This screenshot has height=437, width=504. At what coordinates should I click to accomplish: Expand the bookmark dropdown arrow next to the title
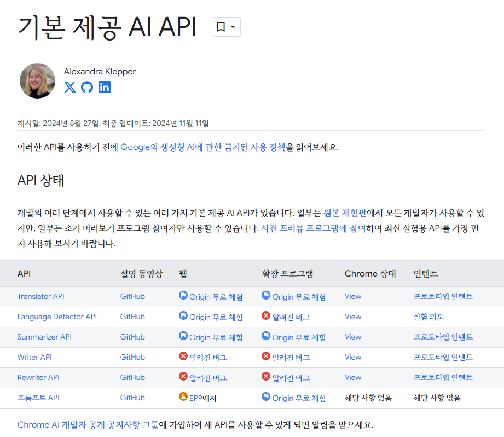[x=233, y=26]
